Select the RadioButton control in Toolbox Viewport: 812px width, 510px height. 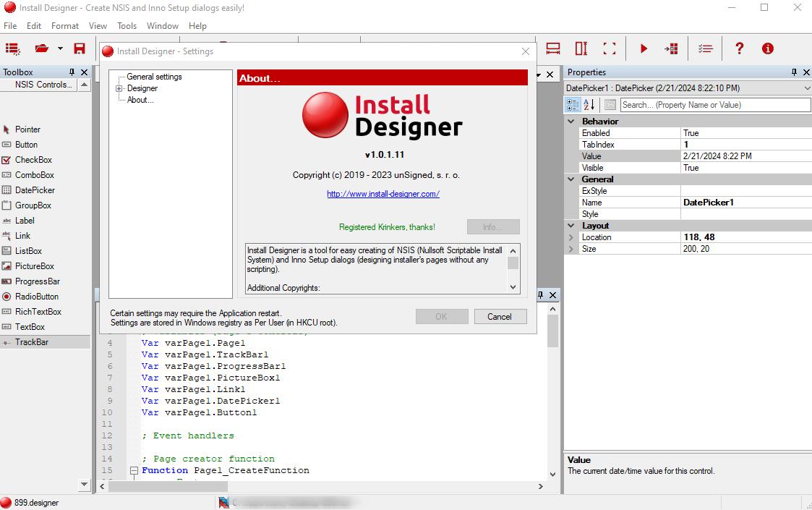[x=36, y=297]
